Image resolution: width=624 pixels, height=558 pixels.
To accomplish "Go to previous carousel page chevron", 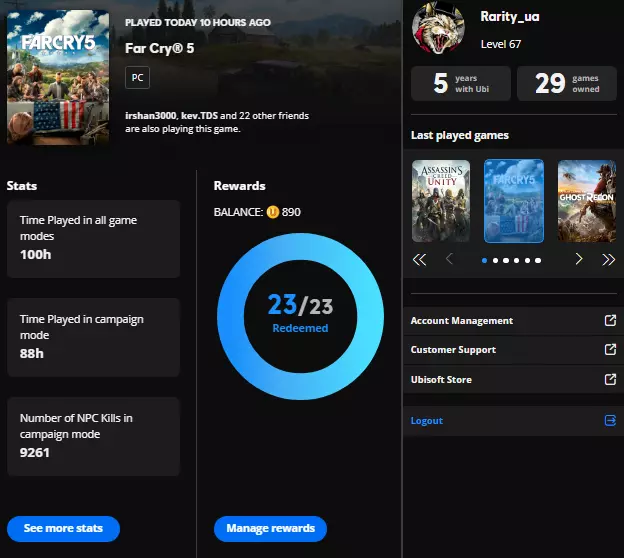I will [x=449, y=259].
